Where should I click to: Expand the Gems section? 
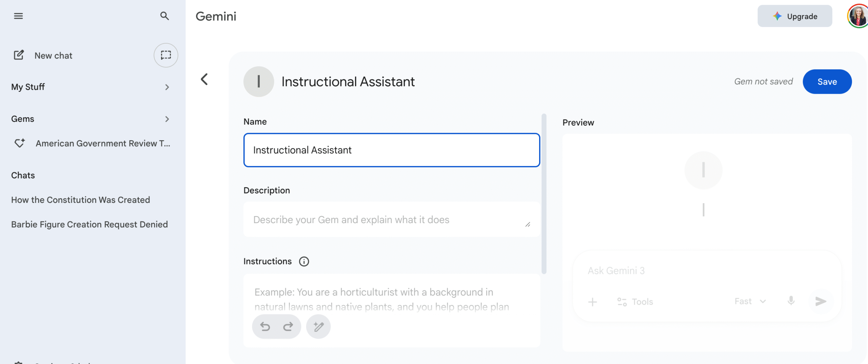point(167,119)
